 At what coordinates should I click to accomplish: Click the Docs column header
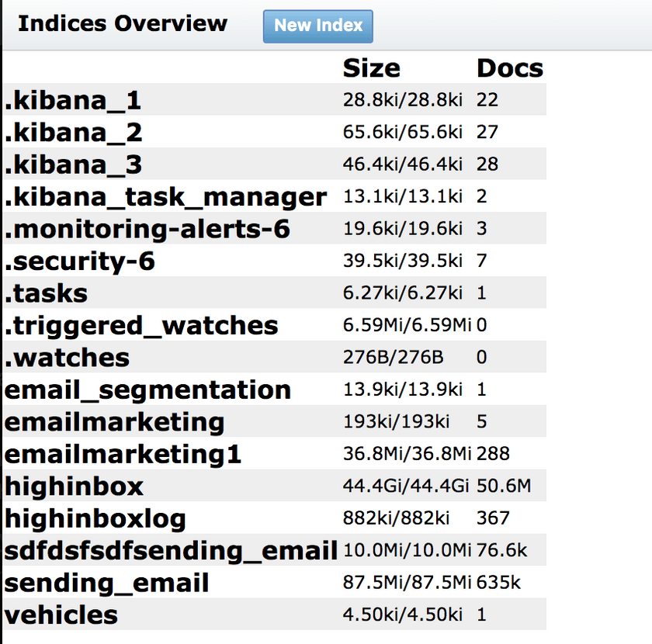pos(509,68)
